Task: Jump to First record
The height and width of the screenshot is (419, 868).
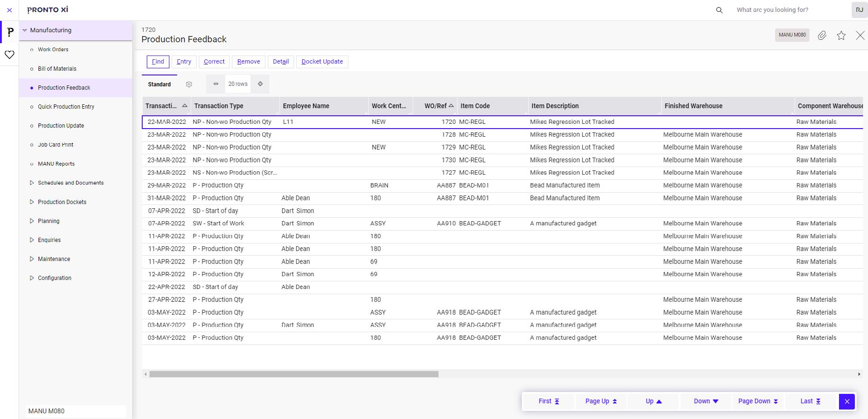Action: tap(548, 401)
